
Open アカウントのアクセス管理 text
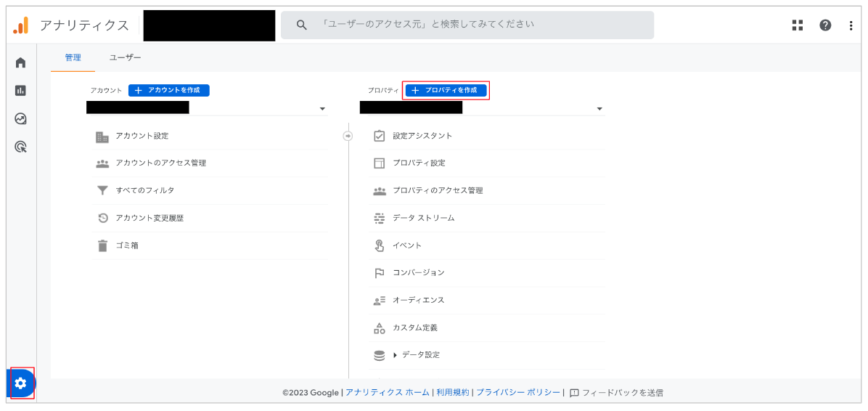click(x=161, y=163)
